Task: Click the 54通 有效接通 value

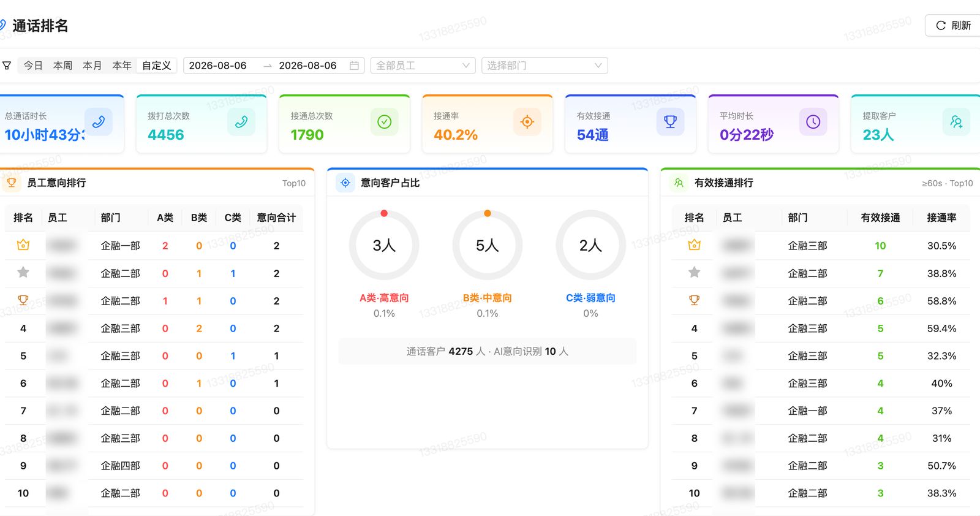Action: tap(593, 135)
